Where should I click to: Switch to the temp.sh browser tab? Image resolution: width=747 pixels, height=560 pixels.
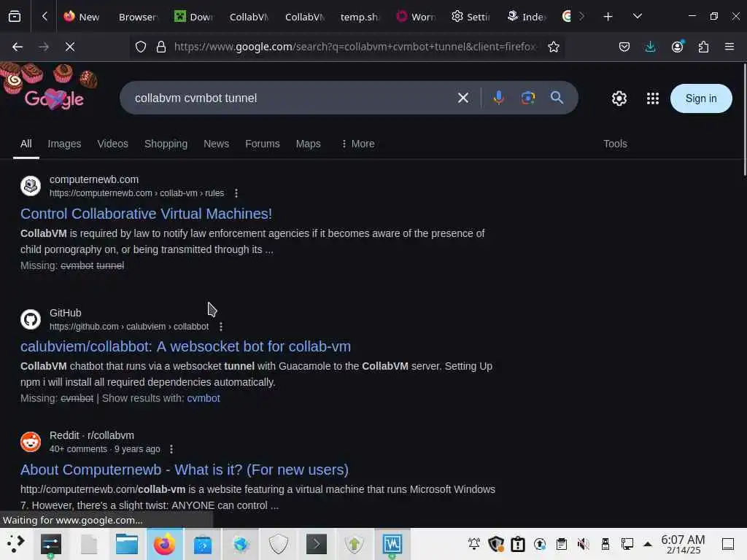click(360, 17)
